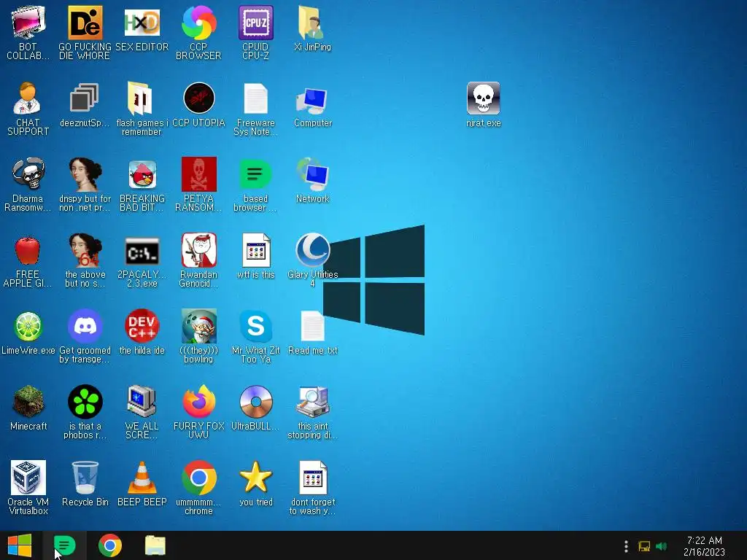Launch CPUID CPU-Z from the desktop
747x560 pixels.
click(256, 32)
